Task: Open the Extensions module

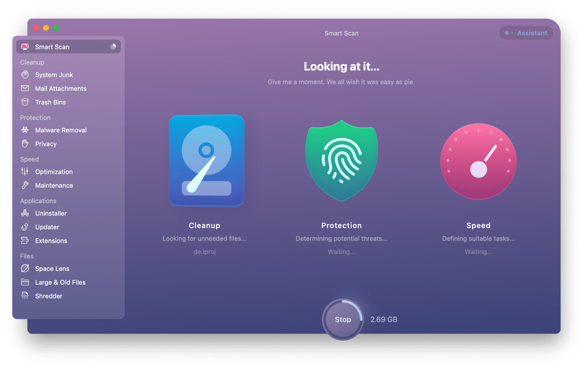Action: (51, 241)
